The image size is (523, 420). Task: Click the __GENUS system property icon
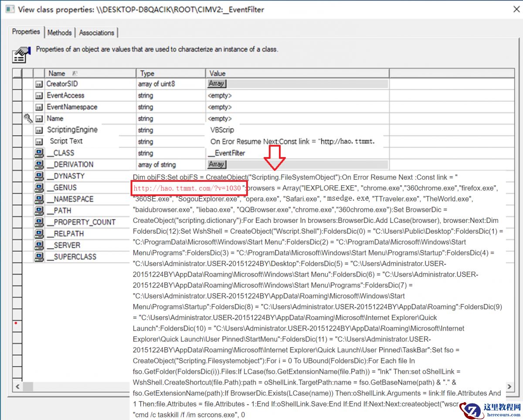[x=39, y=188]
